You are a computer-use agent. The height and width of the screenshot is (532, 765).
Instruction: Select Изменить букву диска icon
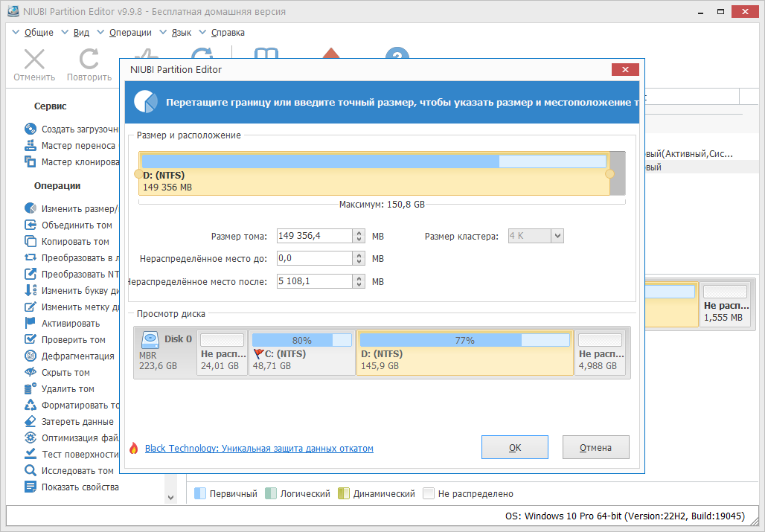[x=31, y=290]
